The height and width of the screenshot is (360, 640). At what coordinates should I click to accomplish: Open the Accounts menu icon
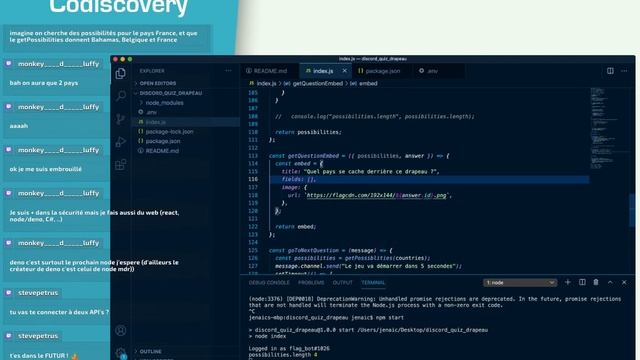(120, 330)
